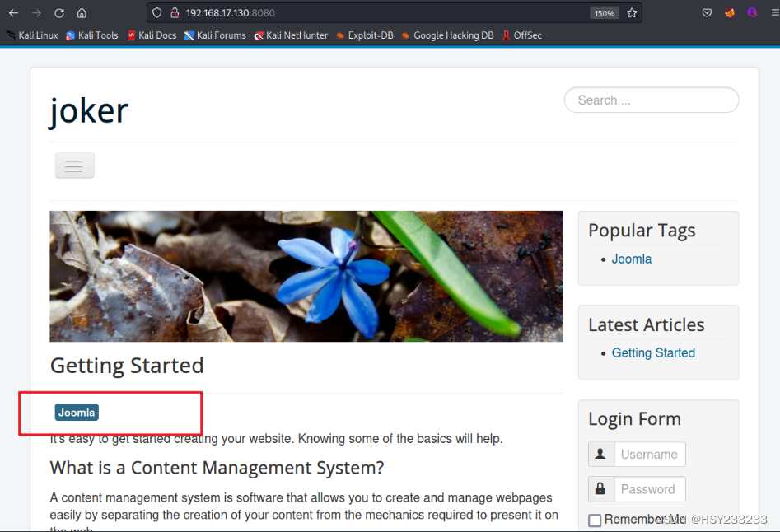
Task: Click the purple profile icon in toolbar
Action: coord(752,13)
